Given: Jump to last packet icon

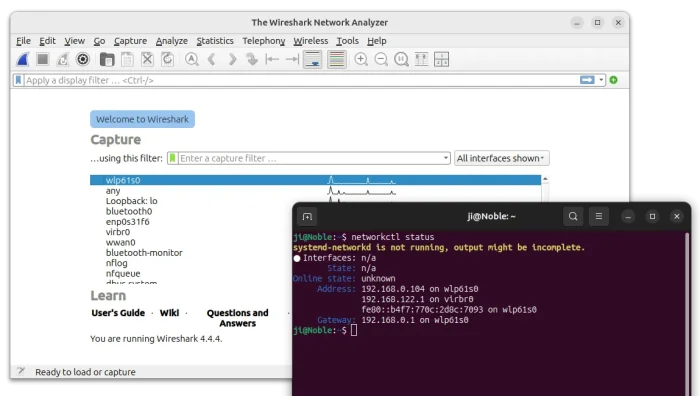Looking at the screenshot, I should tap(292, 59).
